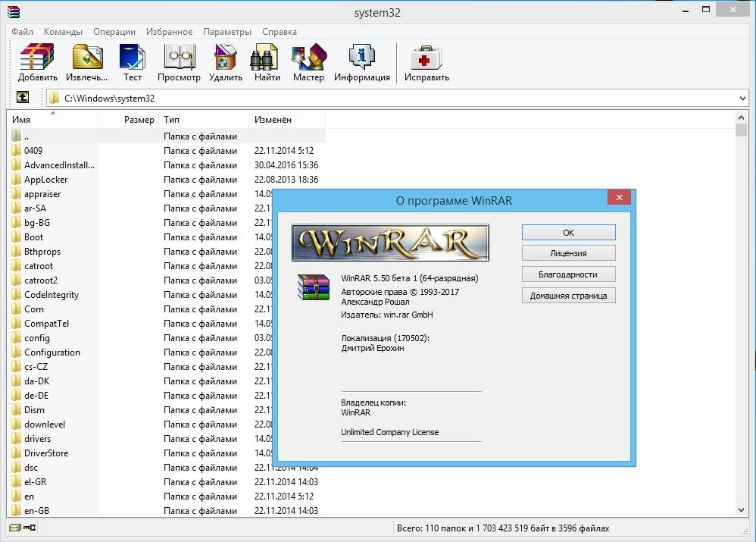Select the 0409 folder icon
This screenshot has width=756, height=542.
pyautogui.click(x=17, y=151)
